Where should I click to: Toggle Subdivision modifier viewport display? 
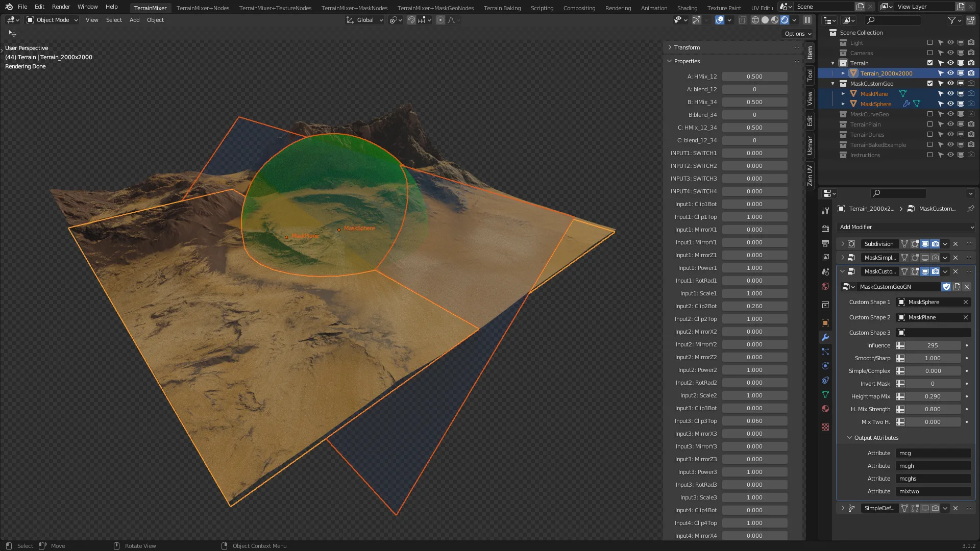tap(925, 244)
